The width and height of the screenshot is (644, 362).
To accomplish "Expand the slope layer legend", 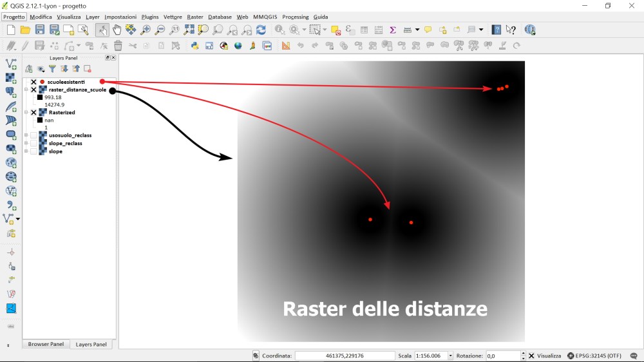I will coord(26,151).
